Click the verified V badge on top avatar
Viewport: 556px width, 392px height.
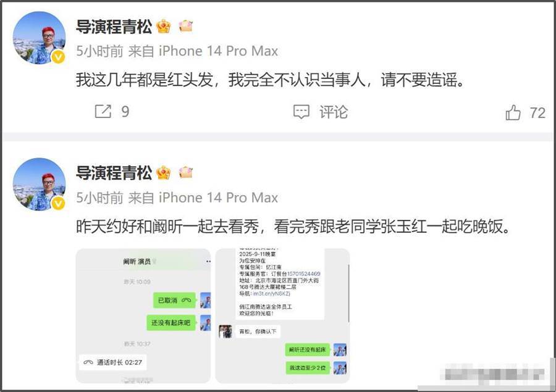[x=59, y=57]
